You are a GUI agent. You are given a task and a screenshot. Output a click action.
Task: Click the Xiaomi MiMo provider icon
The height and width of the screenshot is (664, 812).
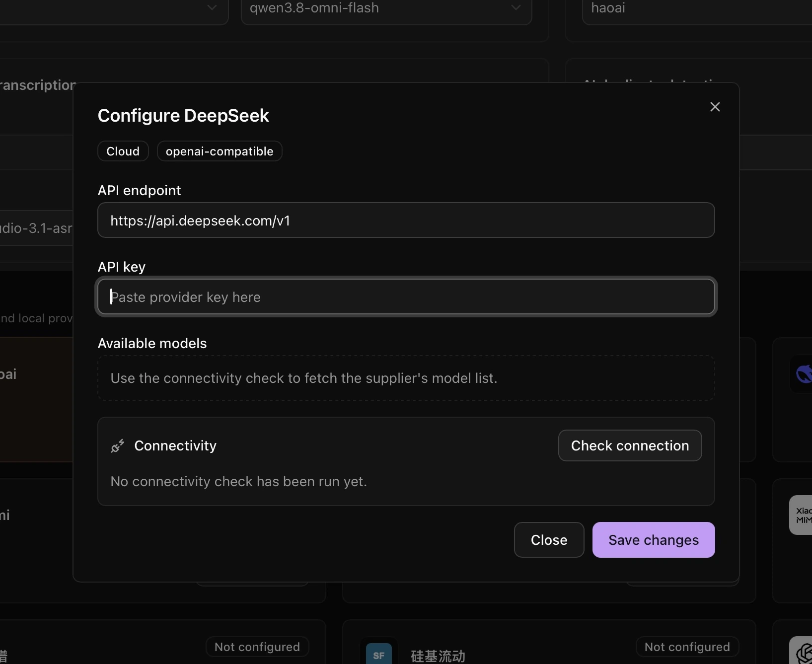pyautogui.click(x=801, y=515)
